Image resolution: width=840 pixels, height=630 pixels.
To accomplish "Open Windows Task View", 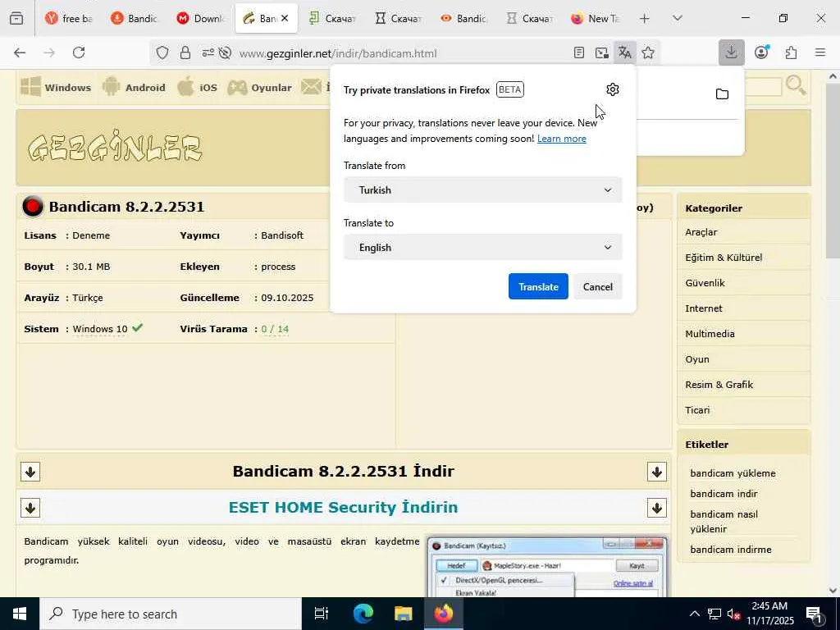I will click(321, 614).
